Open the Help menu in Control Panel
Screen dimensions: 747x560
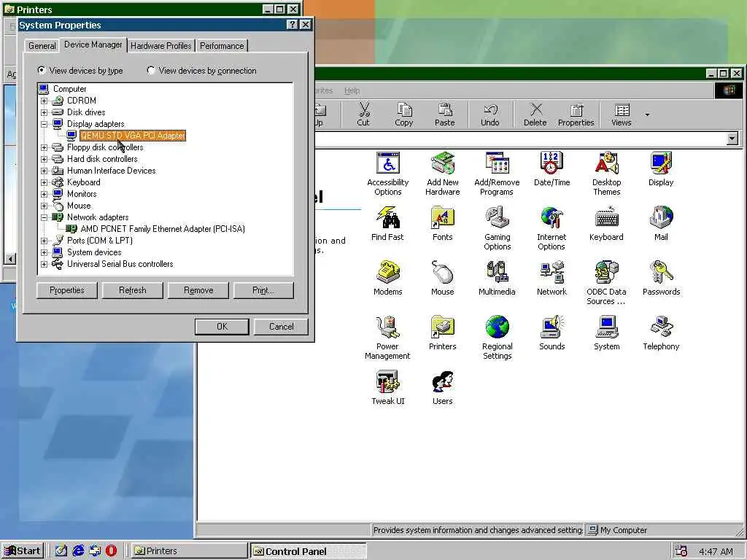(352, 90)
